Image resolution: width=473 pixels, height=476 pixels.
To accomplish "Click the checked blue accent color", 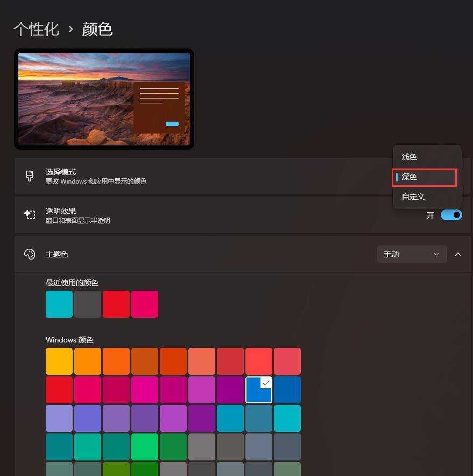I will point(258,389).
